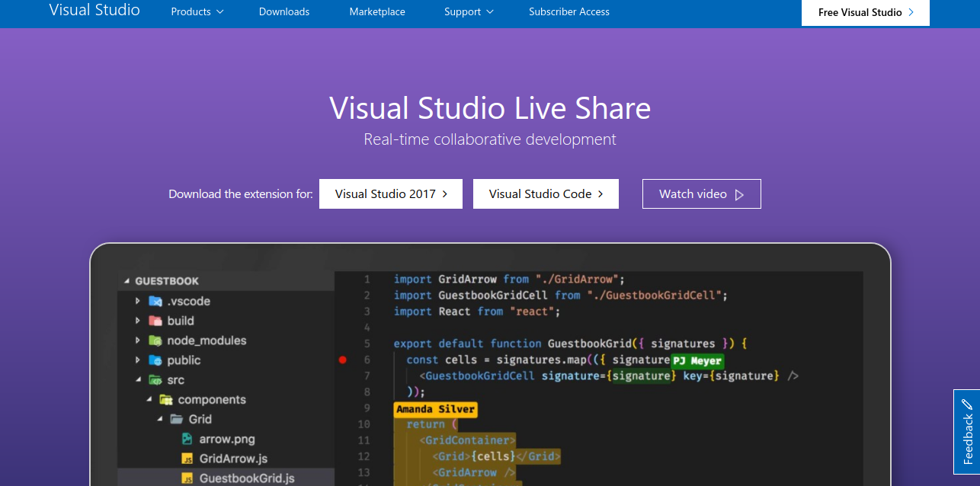Click the components folder icon
The height and width of the screenshot is (486, 980).
166,399
